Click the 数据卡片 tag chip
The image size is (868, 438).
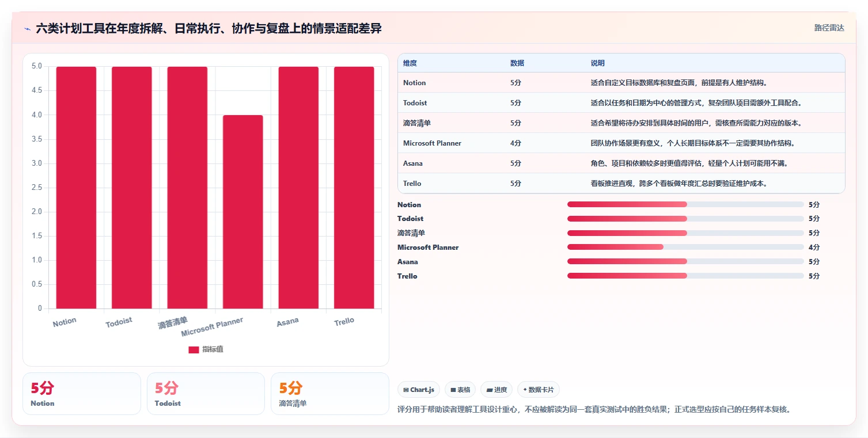point(539,390)
